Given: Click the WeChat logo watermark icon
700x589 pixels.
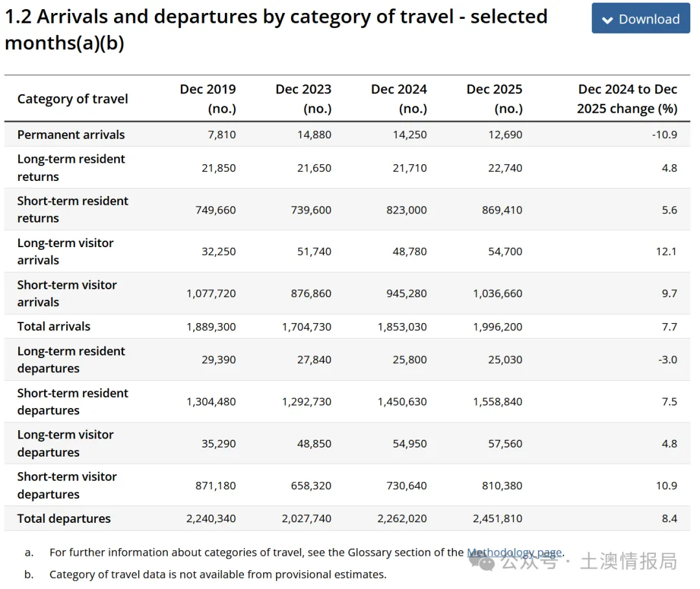Looking at the screenshot, I should click(483, 561).
